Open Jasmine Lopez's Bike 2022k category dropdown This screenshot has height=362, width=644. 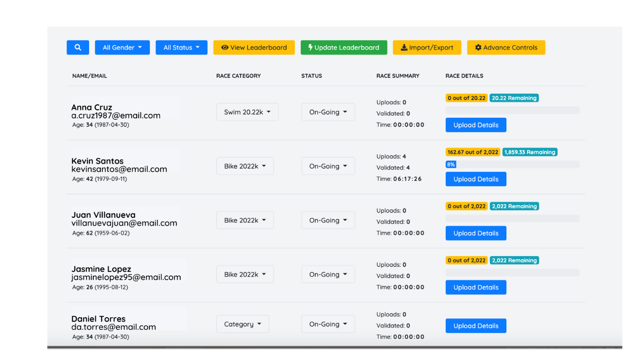(x=245, y=274)
